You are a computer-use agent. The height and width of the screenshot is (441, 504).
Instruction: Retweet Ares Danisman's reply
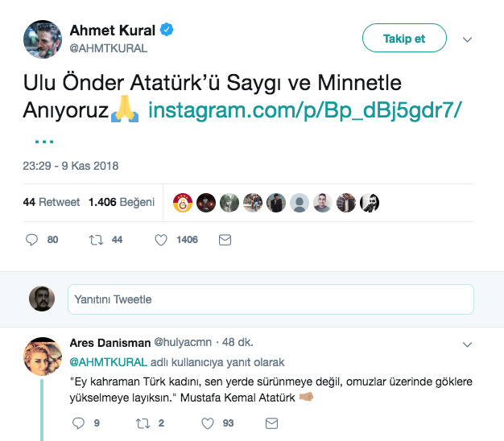[x=143, y=422]
